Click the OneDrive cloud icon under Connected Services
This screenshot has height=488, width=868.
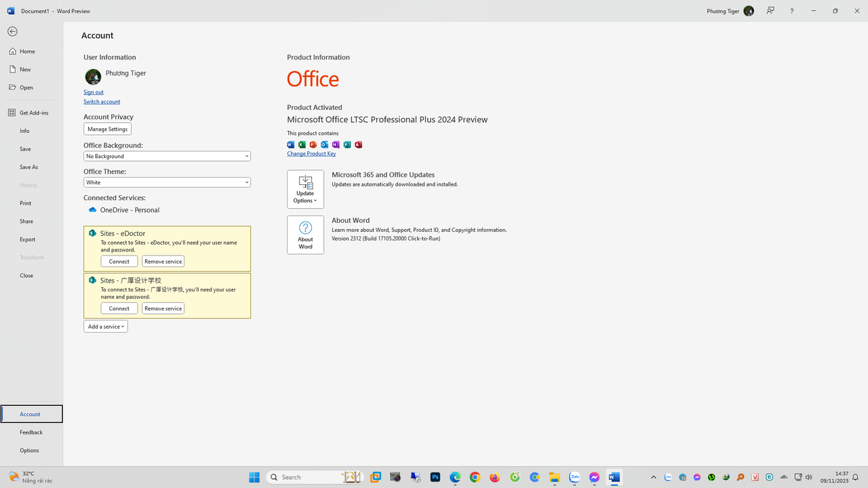[93, 210]
